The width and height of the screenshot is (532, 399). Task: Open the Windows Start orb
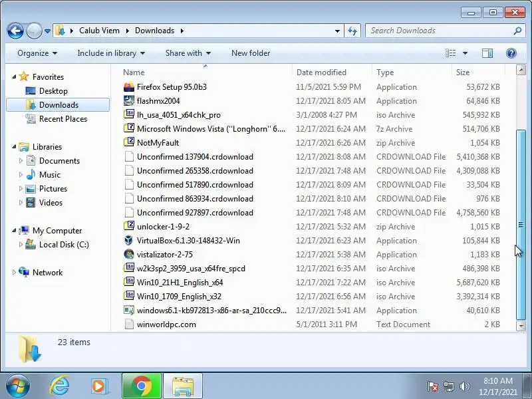point(18,386)
